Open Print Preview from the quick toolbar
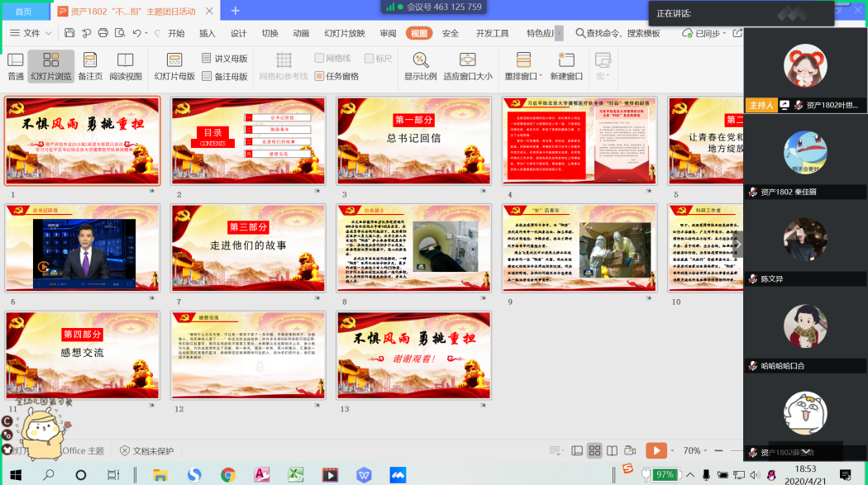The image size is (868, 485). pyautogui.click(x=120, y=33)
